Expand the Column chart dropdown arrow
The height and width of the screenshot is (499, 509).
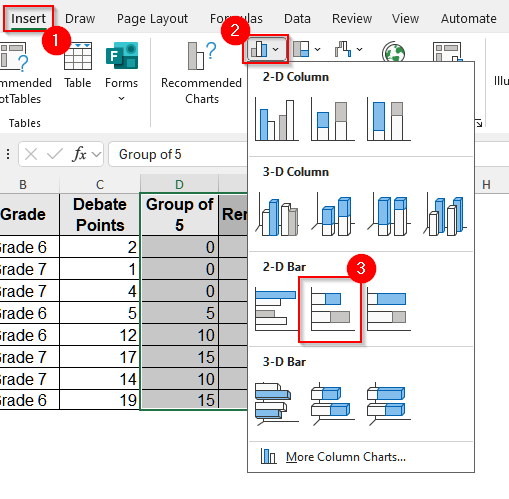tap(275, 49)
